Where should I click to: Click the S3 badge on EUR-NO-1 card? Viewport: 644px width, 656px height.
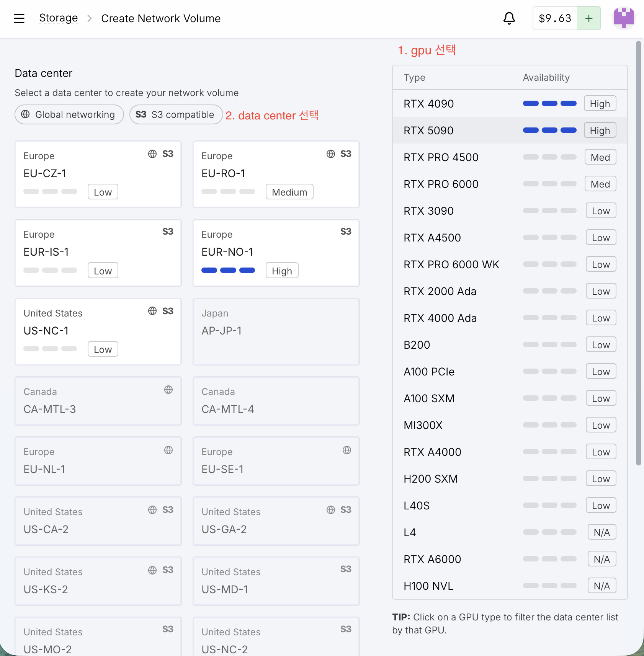(x=346, y=232)
